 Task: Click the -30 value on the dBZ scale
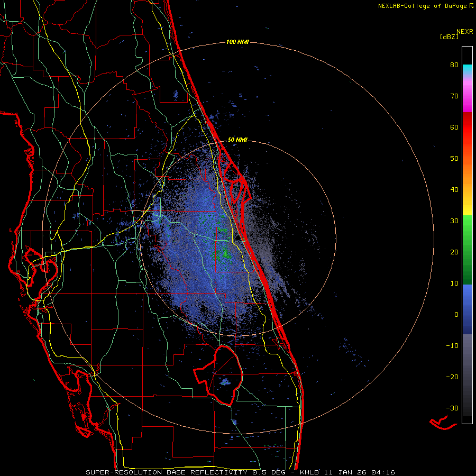[452, 408]
